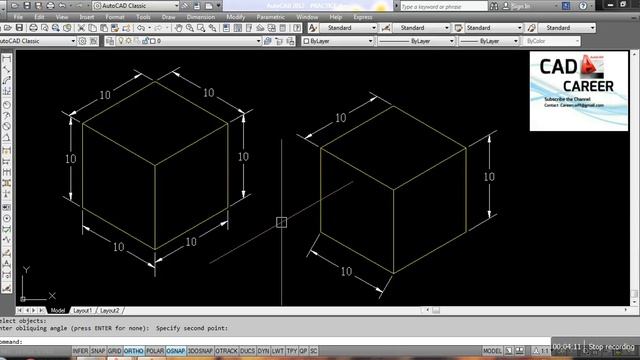Image resolution: width=640 pixels, height=360 pixels.
Task: Open the Parametric menu
Action: [271, 17]
